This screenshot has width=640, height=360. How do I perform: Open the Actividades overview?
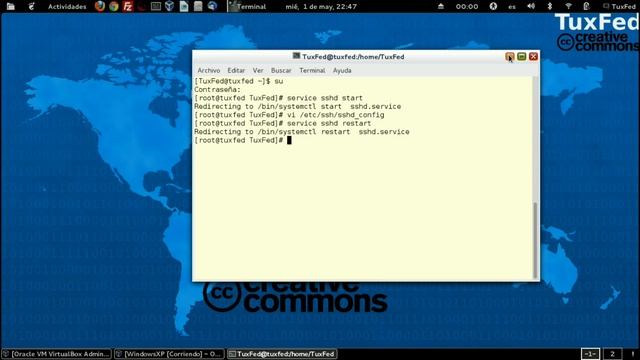67,7
